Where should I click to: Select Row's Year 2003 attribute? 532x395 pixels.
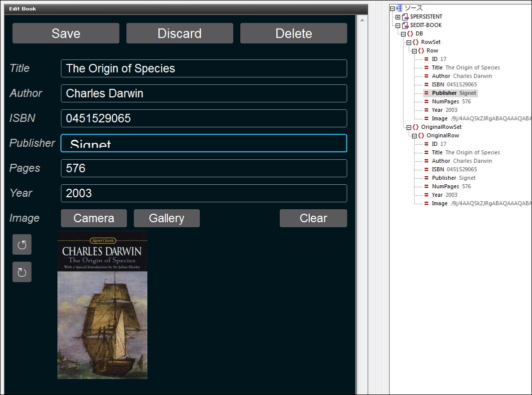point(445,110)
